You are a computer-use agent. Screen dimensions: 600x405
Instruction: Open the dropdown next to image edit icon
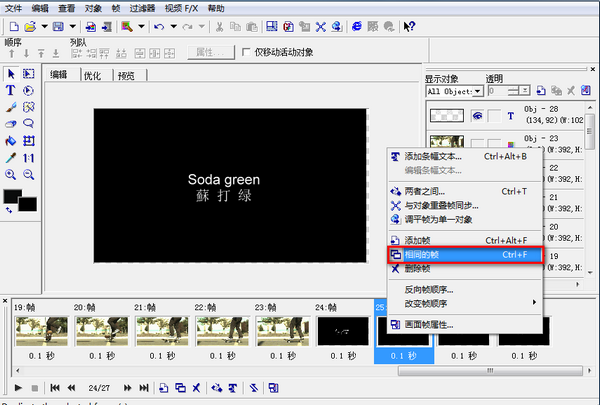[141, 26]
